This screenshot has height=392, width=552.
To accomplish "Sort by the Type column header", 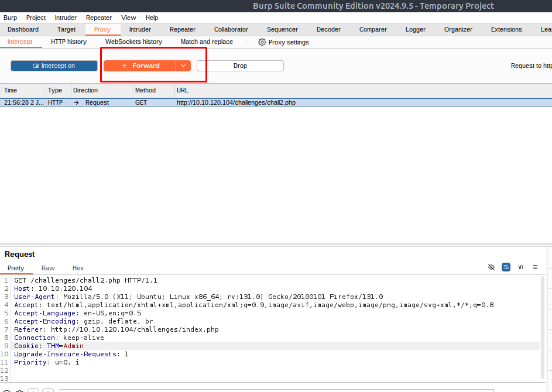I will 59,91.
